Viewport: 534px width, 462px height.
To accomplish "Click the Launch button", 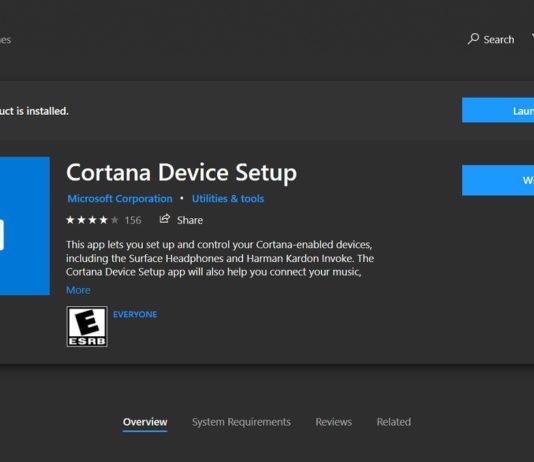I will pyautogui.click(x=498, y=110).
